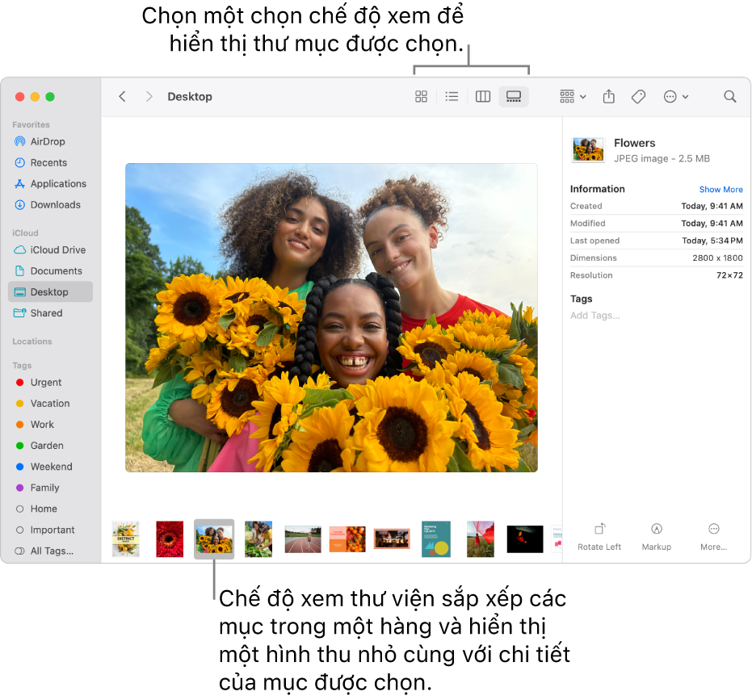The image size is (752, 700).
Task: Open the Group By dropdown
Action: 573,97
